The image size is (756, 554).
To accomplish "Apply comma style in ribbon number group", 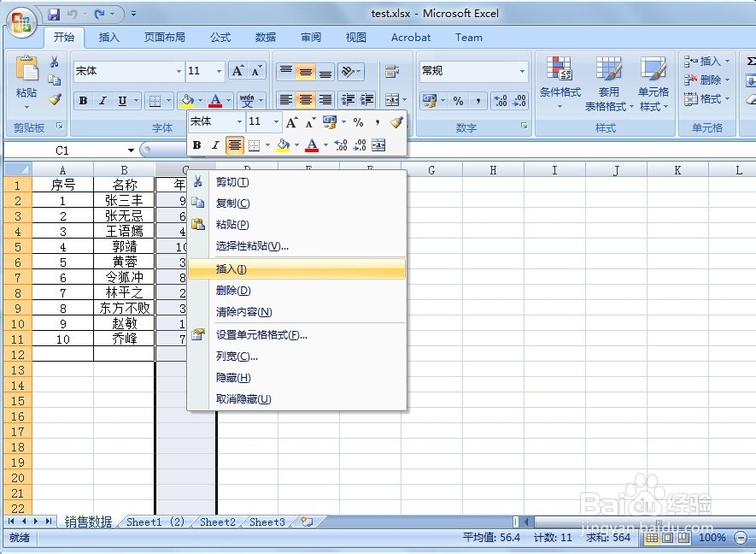I will coord(478,101).
